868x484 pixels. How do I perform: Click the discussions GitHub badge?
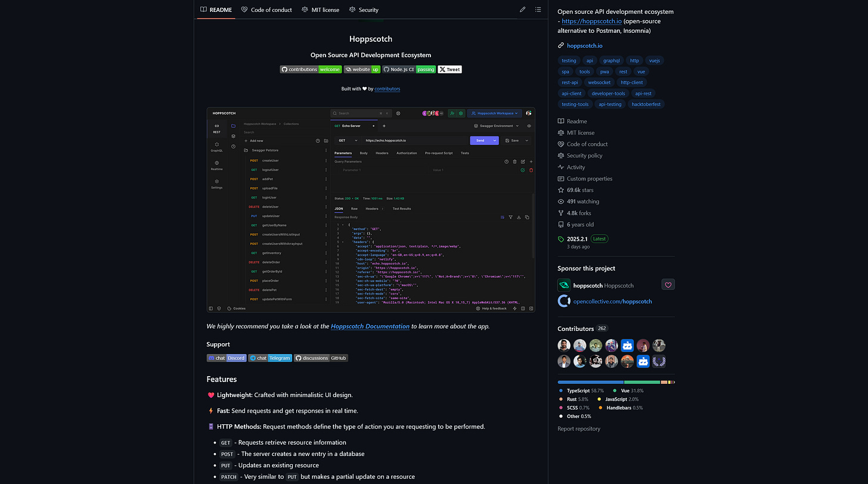point(321,358)
